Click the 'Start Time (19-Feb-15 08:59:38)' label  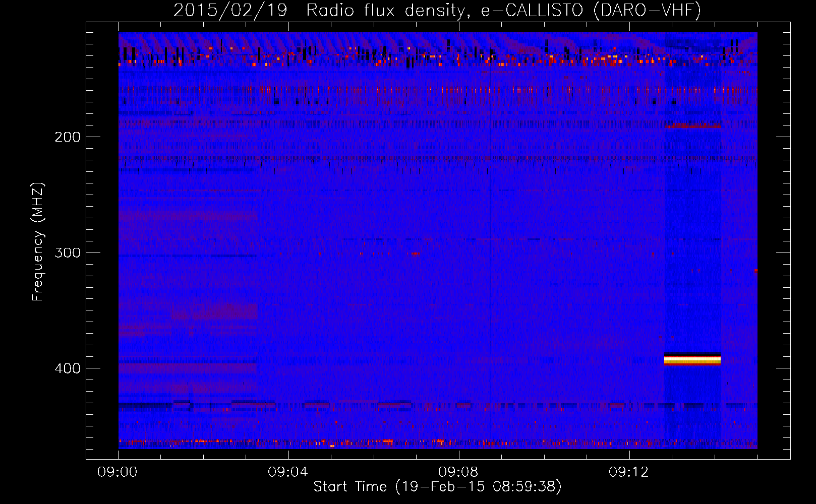[x=437, y=487]
